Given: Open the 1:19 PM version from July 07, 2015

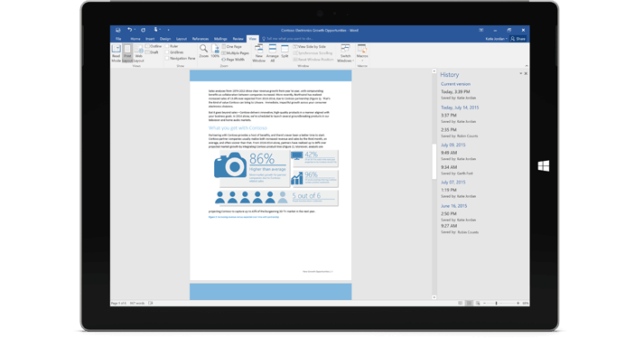Looking at the screenshot, I should (458, 192).
